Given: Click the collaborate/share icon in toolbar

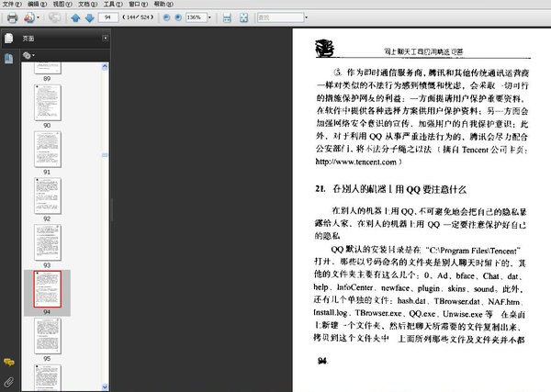Looking at the screenshot, I should click(x=29, y=17).
